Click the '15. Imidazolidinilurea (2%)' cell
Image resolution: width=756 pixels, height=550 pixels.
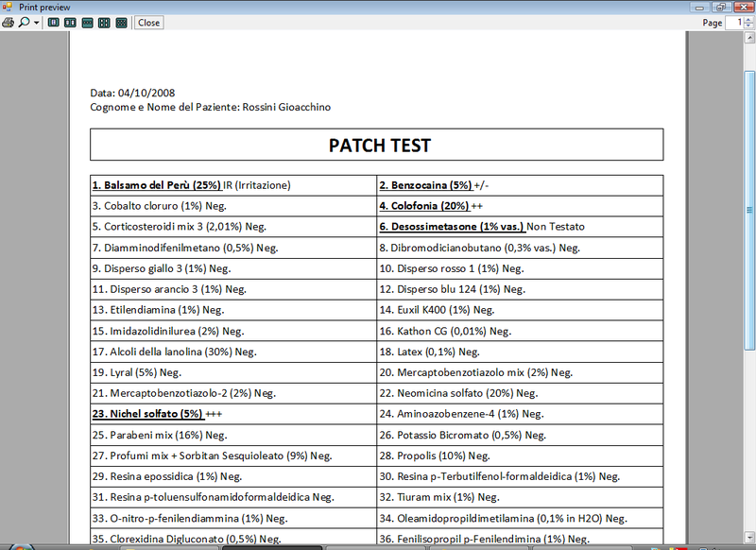coord(233,331)
